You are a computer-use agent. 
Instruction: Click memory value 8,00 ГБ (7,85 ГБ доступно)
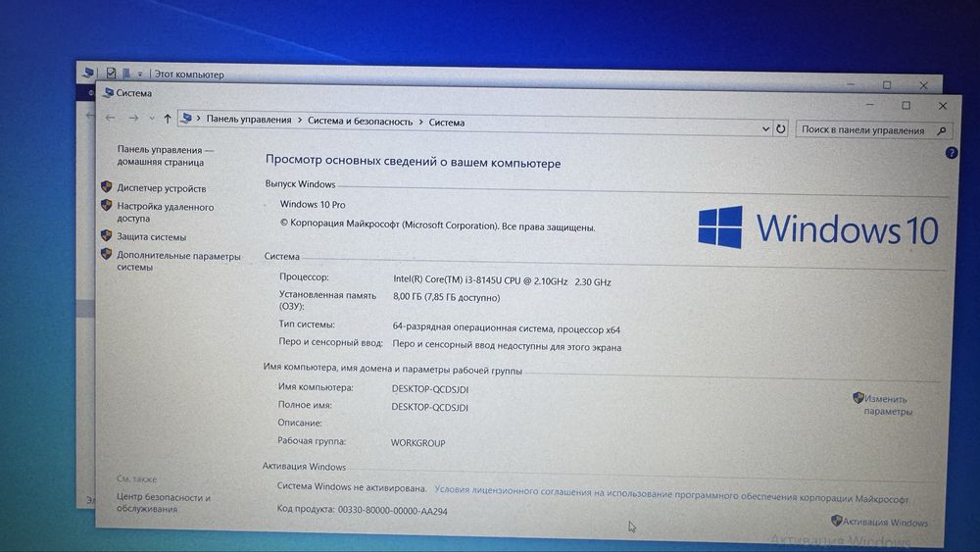coord(446,297)
